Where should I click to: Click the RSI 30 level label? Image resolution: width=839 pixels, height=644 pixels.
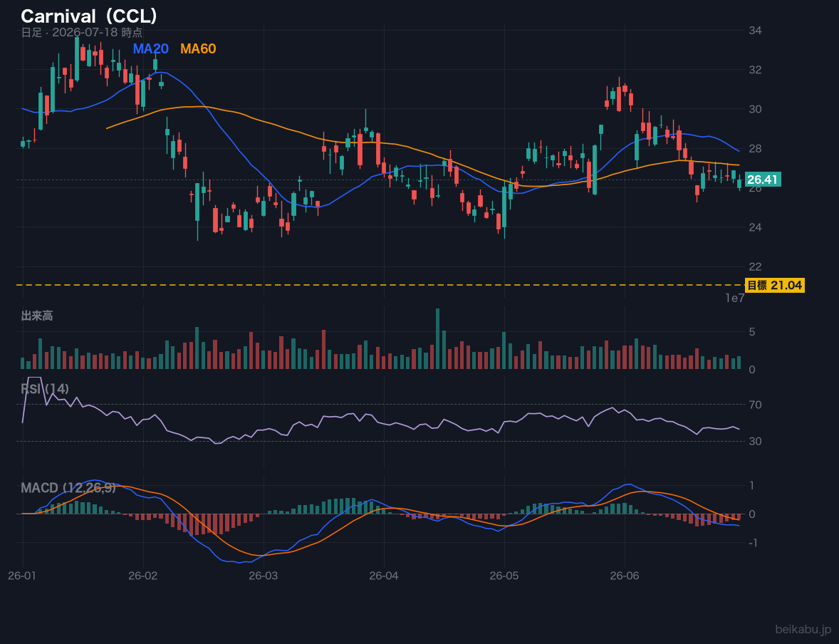(755, 441)
